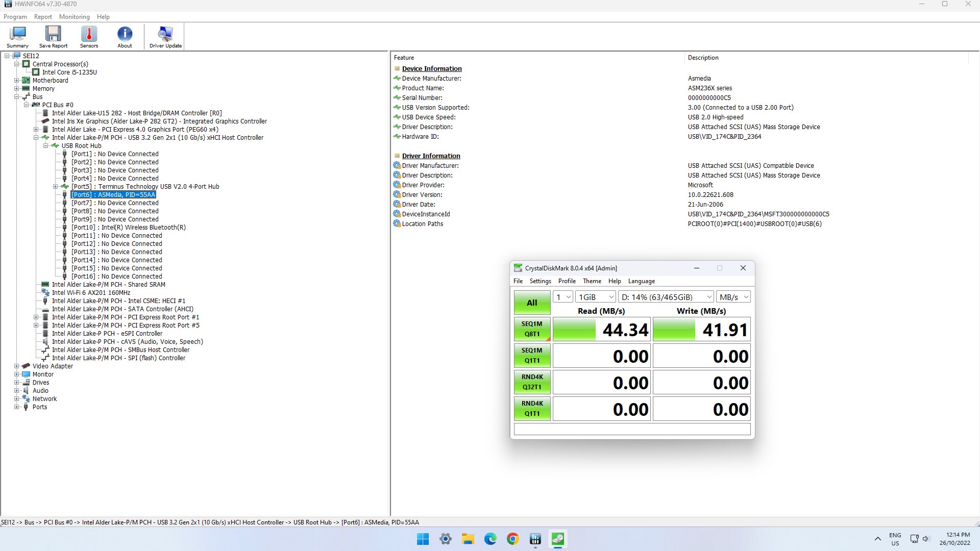This screenshot has width=980, height=551.
Task: Click icon next to Driver Version row
Action: [x=397, y=195]
